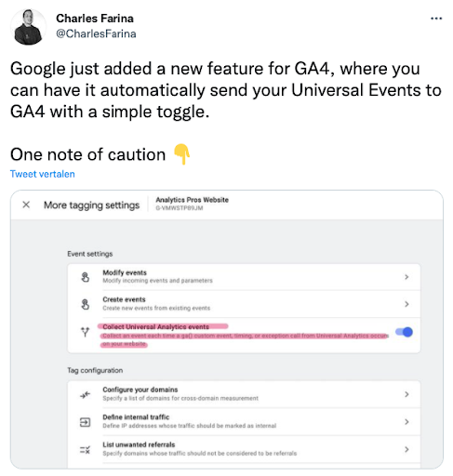
Task: Open the tweet's three-dot more options menu
Action: [x=436, y=19]
